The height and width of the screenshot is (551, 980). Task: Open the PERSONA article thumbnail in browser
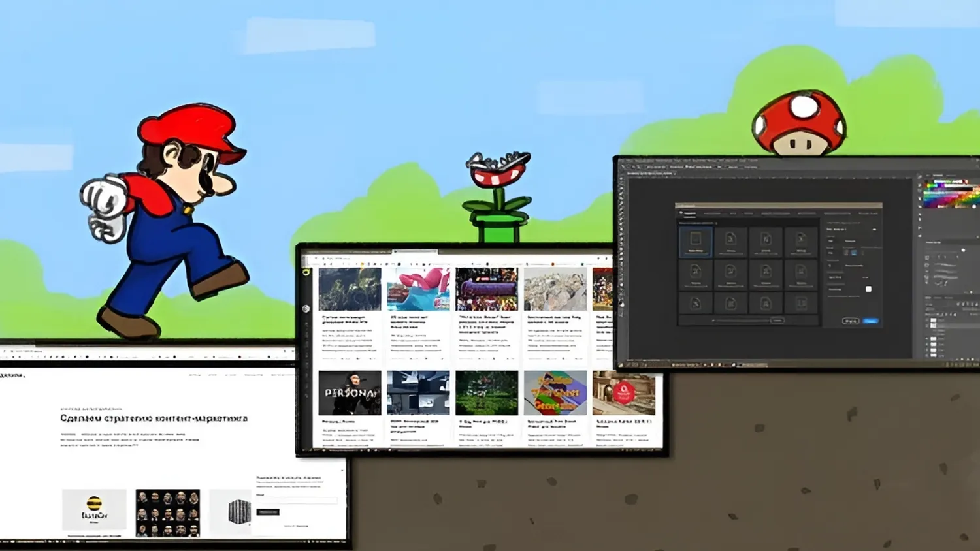click(x=350, y=393)
